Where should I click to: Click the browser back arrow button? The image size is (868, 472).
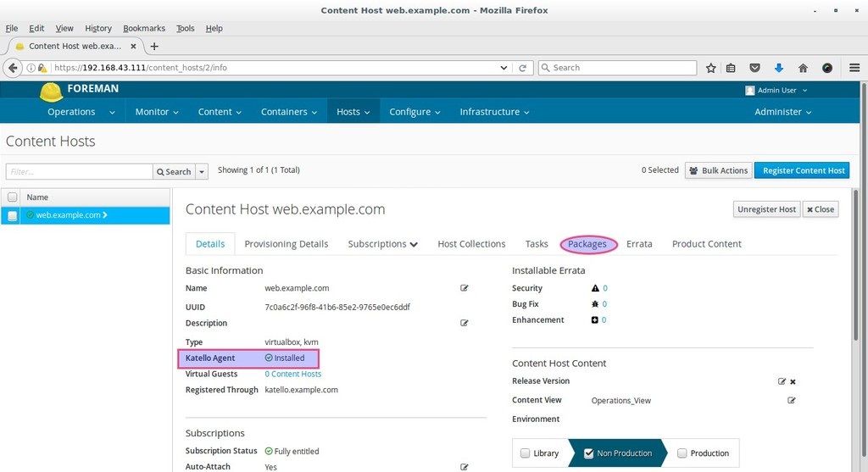[13, 68]
